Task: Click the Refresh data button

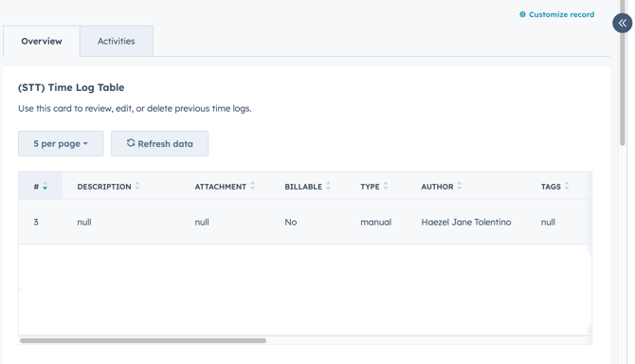Action: pos(159,143)
